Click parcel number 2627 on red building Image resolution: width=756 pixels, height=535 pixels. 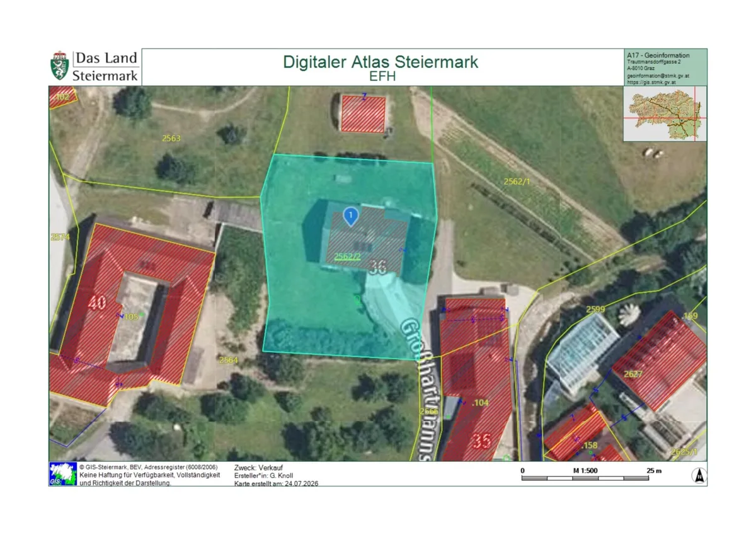[633, 374]
